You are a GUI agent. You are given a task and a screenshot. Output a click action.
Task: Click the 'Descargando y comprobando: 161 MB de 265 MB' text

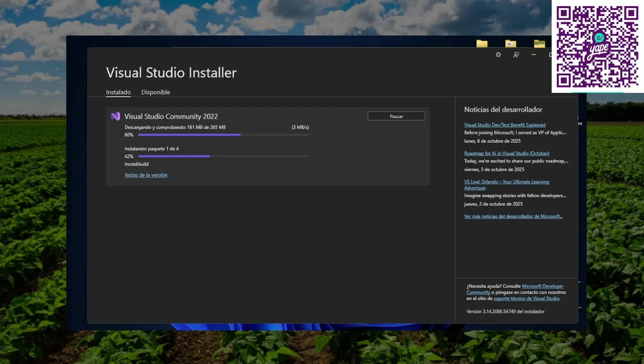[x=175, y=127]
